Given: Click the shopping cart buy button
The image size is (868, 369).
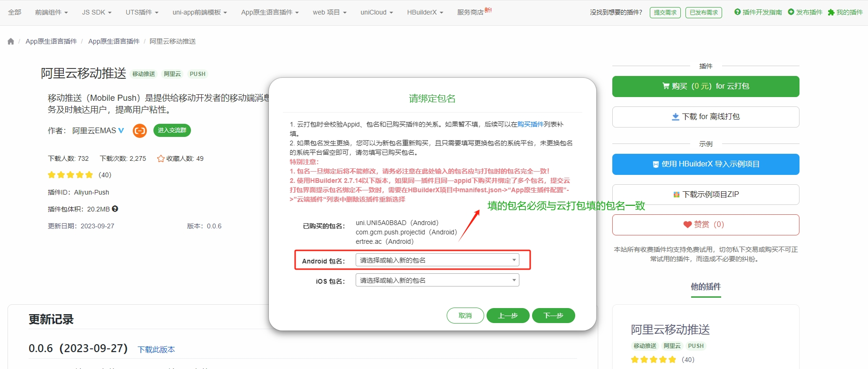Looking at the screenshot, I should [x=706, y=86].
